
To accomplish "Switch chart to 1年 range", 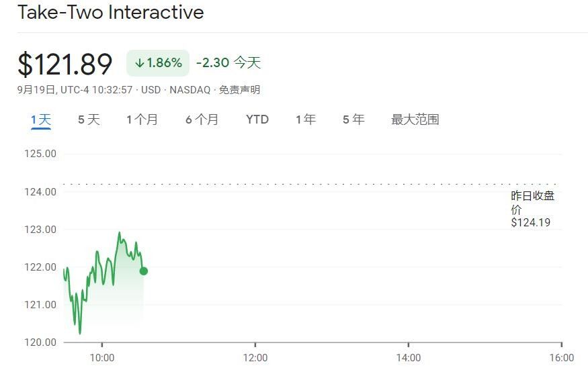I will (306, 120).
